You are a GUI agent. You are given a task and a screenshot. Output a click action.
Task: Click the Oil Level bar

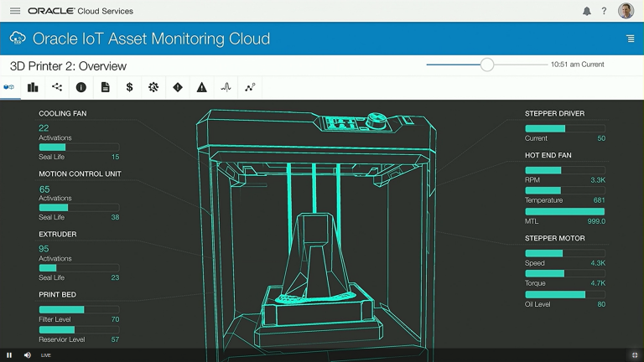pyautogui.click(x=564, y=294)
